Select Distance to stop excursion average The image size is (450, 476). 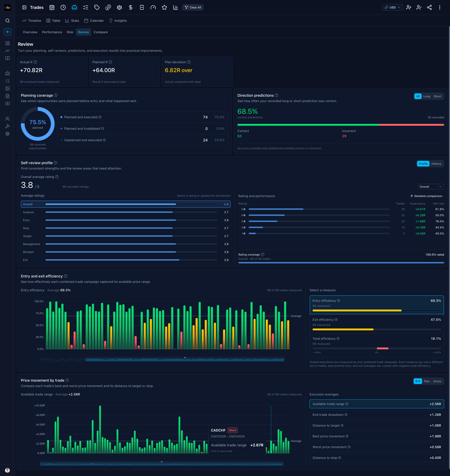tap(377, 458)
